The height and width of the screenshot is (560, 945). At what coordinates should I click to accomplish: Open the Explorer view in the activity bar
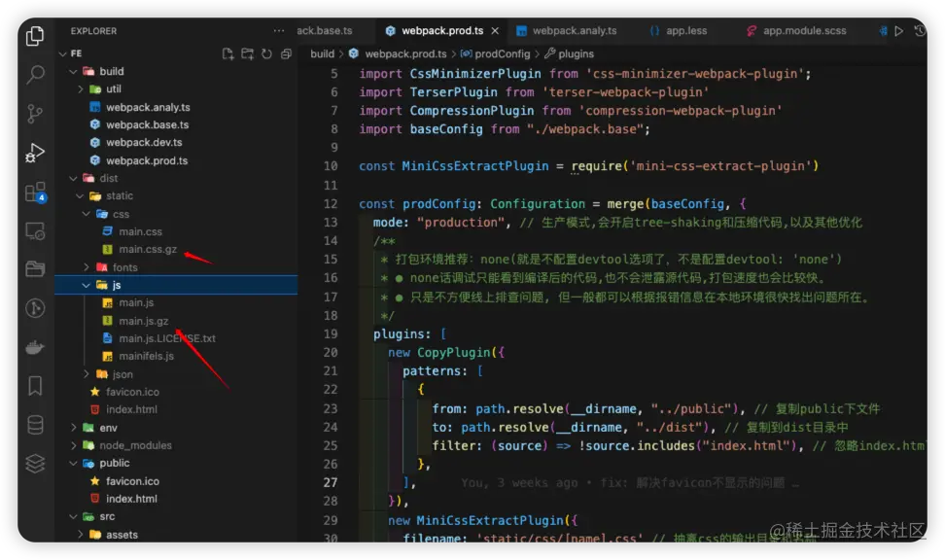tap(35, 36)
